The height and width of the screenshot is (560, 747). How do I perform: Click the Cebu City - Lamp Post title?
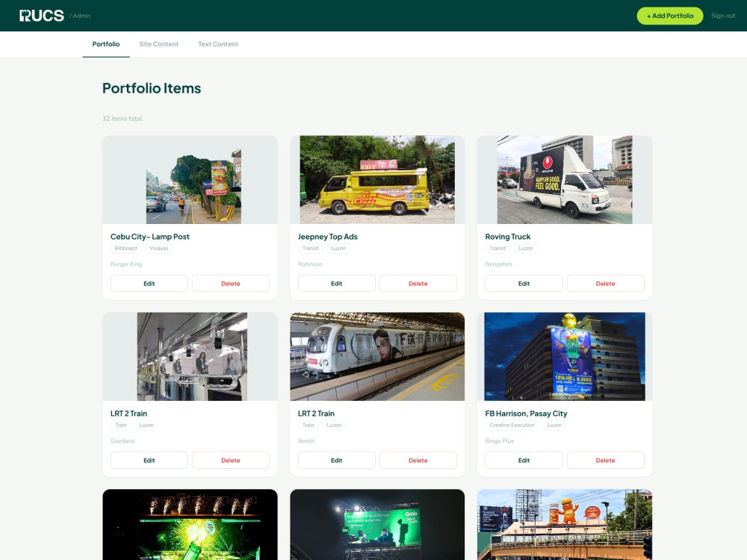(x=149, y=237)
